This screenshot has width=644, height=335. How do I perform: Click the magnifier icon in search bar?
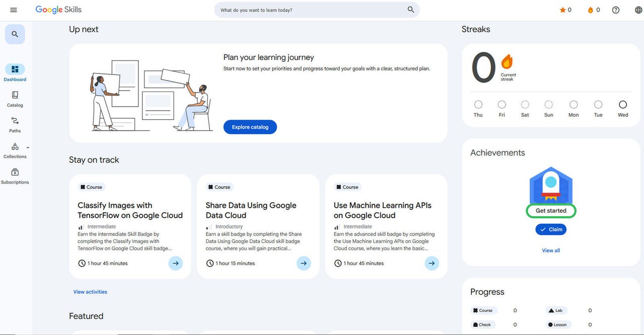(411, 10)
